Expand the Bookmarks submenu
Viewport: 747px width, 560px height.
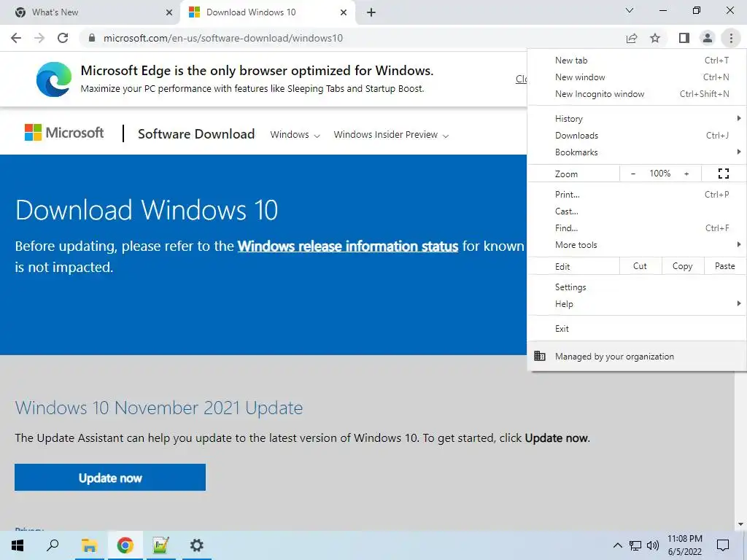pos(637,152)
